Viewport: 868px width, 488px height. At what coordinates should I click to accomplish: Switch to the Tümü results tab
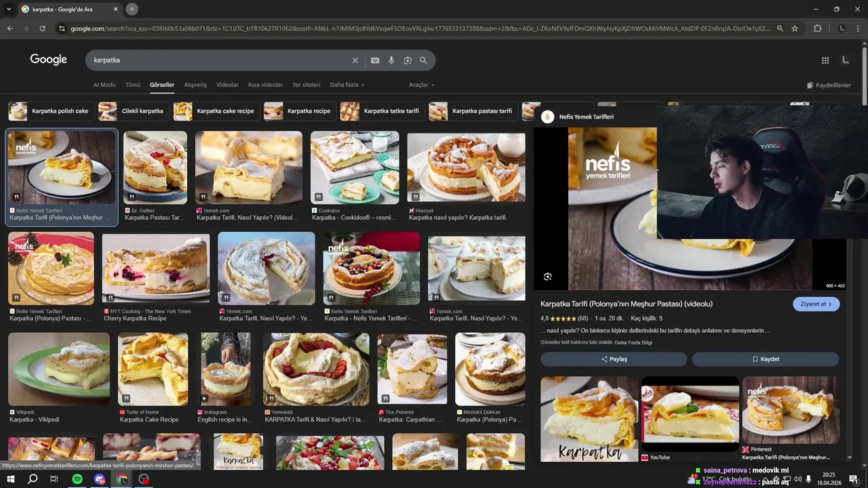(x=133, y=85)
